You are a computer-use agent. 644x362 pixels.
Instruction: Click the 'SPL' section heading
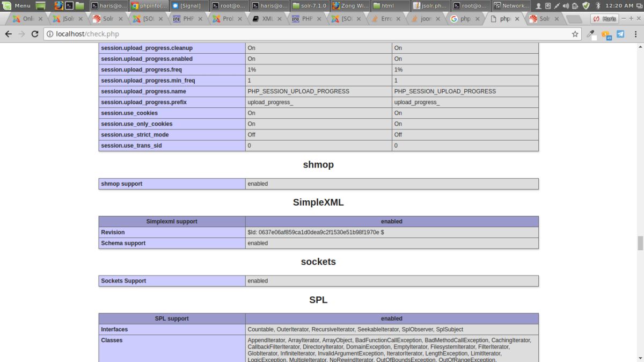click(318, 300)
